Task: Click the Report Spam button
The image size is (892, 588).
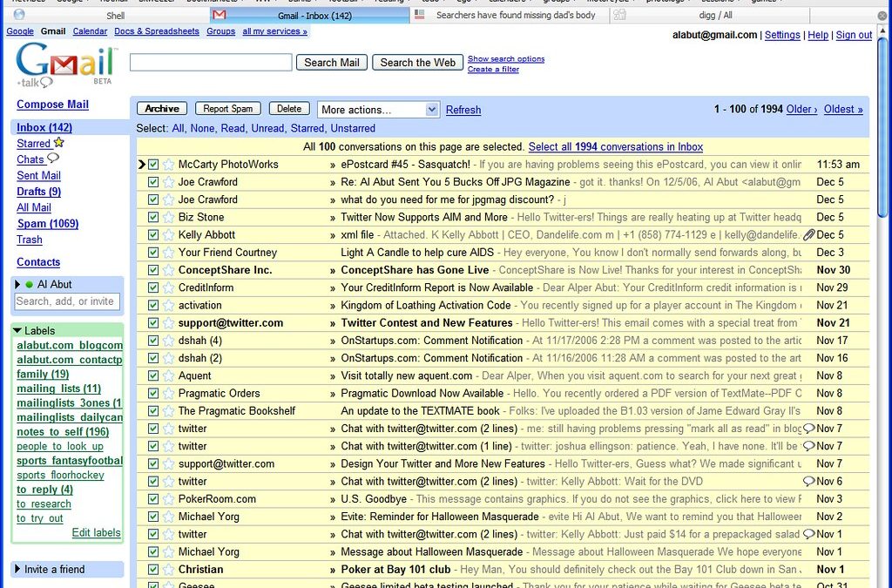Action: coord(227,109)
